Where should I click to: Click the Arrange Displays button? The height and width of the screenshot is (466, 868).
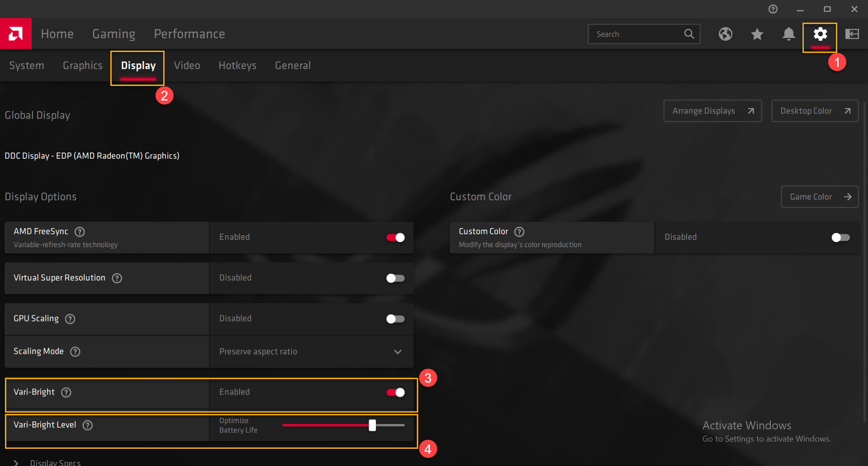pos(712,111)
